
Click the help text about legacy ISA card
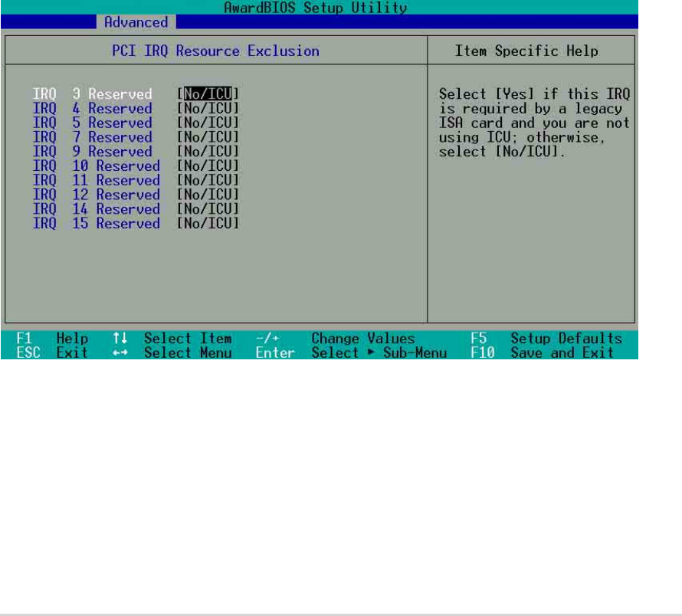(534, 123)
